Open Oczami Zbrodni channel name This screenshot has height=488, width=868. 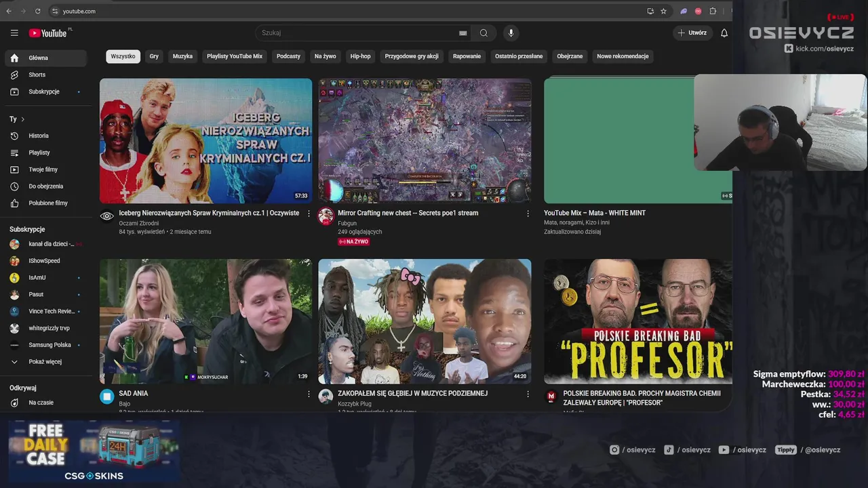click(139, 223)
